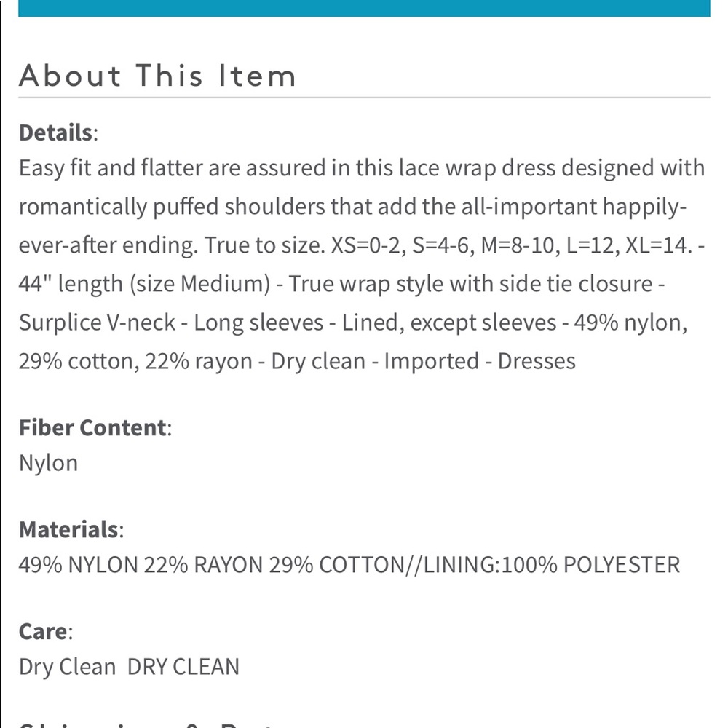Click the 44" length (size Medium) text
This screenshot has height=728, width=728.
[x=144, y=284]
